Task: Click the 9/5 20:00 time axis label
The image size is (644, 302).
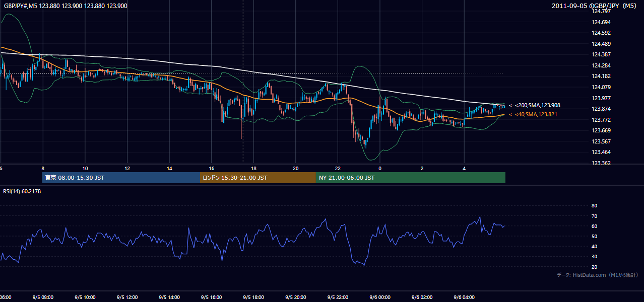Action: (x=296, y=297)
